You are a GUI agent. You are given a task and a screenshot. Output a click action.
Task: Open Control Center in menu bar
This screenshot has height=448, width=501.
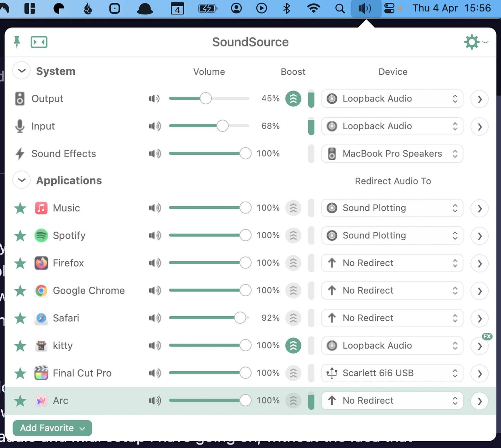[x=390, y=8]
